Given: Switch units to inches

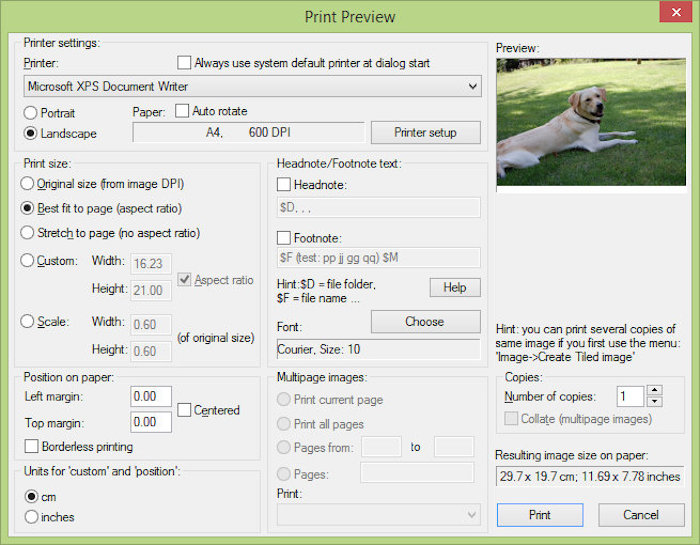Looking at the screenshot, I should tap(32, 517).
